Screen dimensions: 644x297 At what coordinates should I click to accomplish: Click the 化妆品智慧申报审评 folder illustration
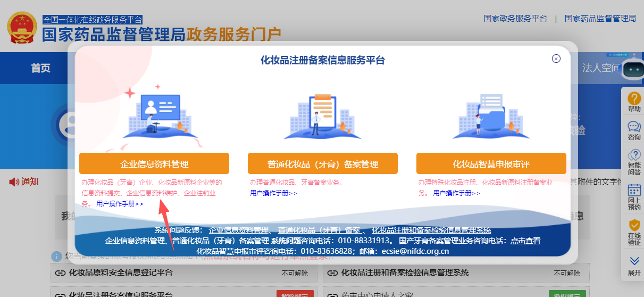point(490,116)
